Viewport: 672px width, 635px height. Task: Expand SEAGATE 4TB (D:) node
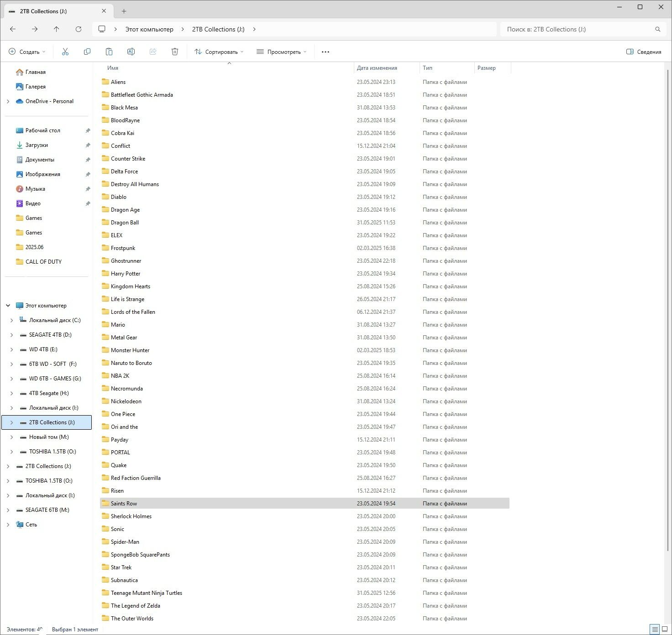tap(11, 335)
